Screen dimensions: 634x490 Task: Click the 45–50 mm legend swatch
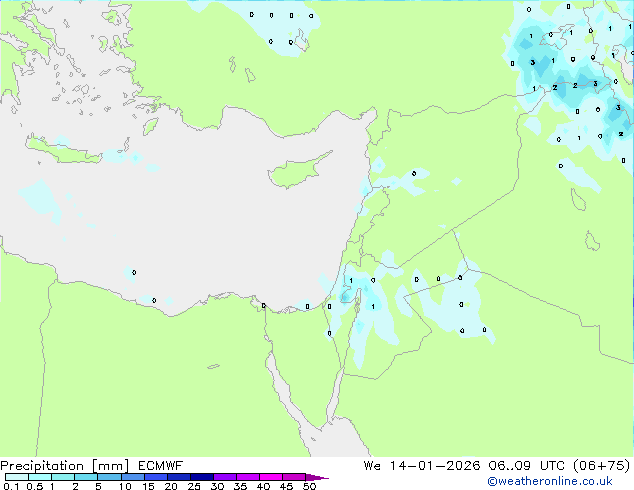click(294, 477)
